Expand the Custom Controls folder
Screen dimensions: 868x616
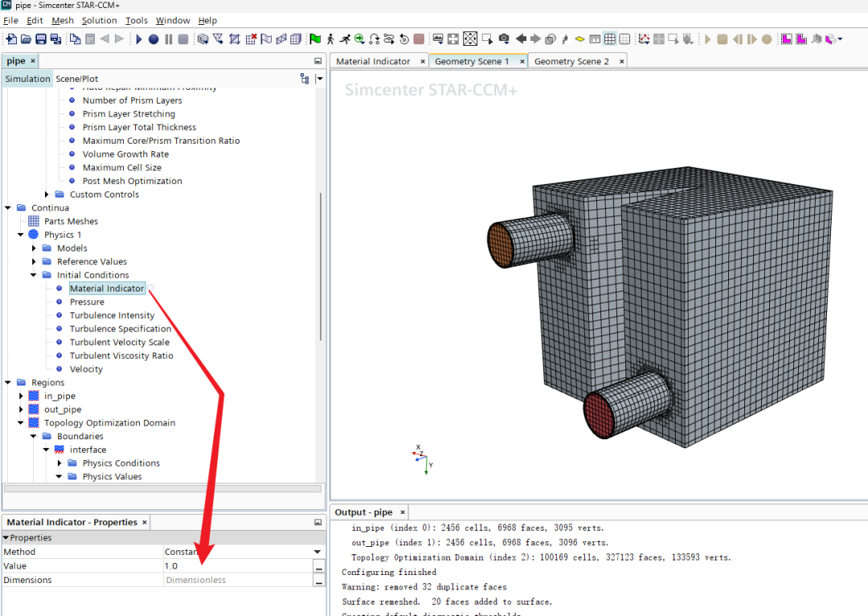pyautogui.click(x=47, y=194)
